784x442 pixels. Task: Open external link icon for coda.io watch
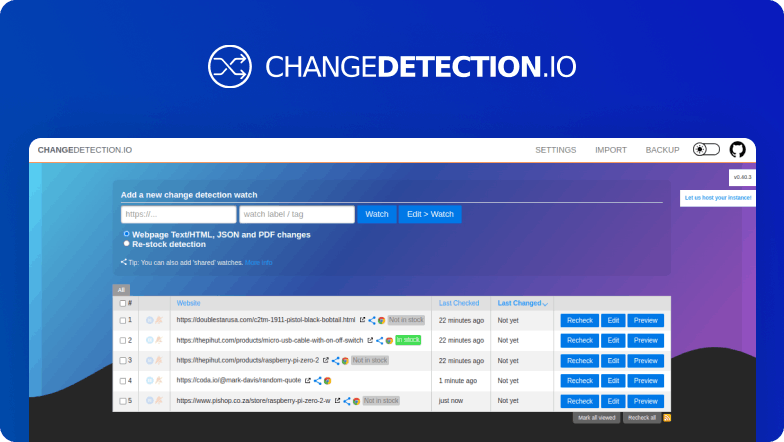[x=308, y=381]
